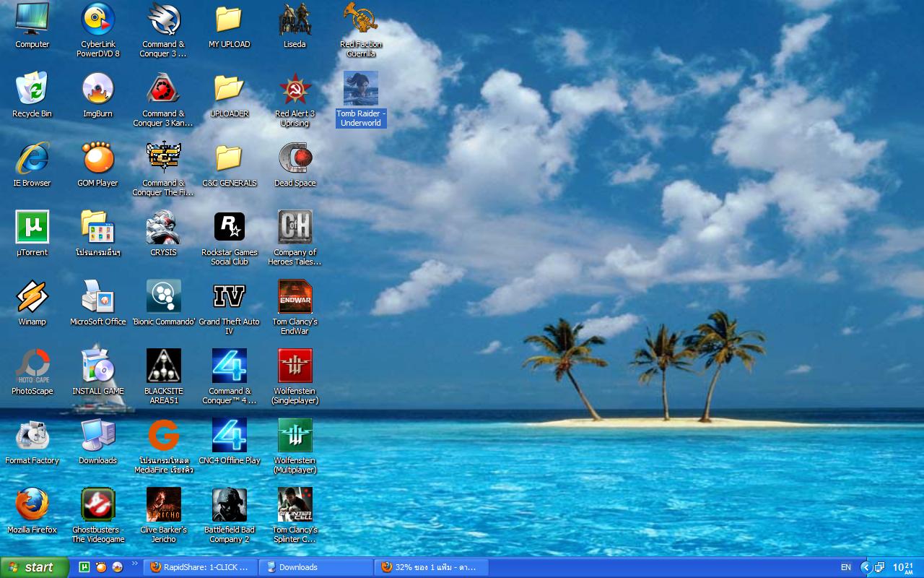Select the C&C GENERALS folder
Image resolution: width=924 pixels, height=578 pixels.
(230, 158)
